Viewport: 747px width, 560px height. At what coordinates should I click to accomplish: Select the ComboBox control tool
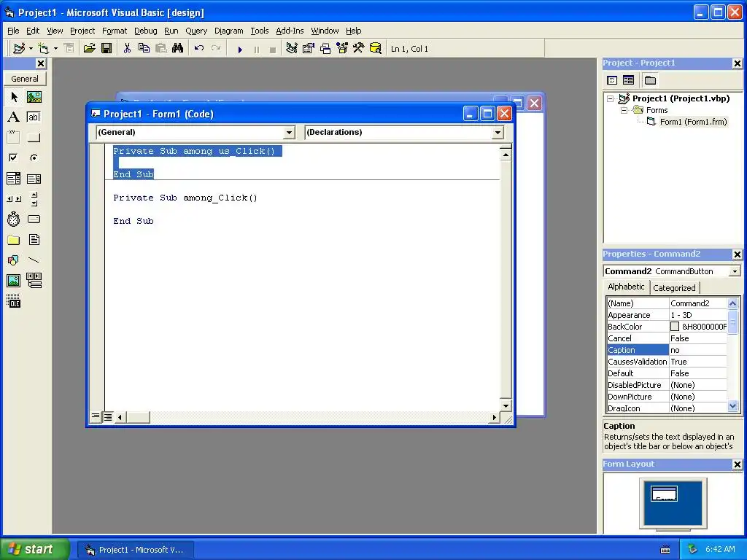13,179
